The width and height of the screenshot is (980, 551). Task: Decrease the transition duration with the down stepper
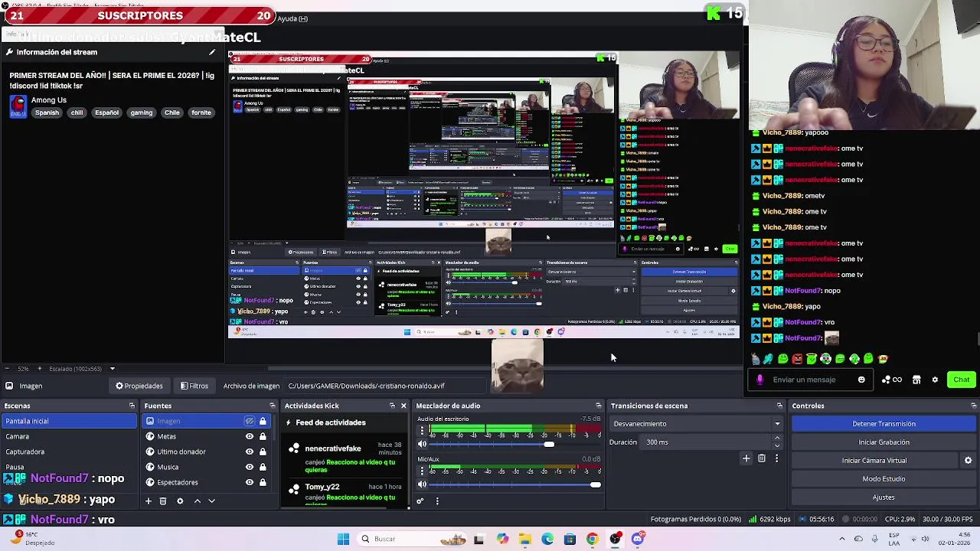(777, 445)
